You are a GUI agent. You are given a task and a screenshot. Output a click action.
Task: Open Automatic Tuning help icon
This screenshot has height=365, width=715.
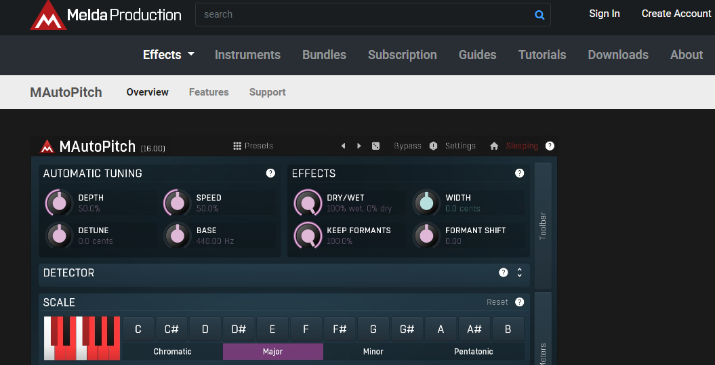coord(270,173)
